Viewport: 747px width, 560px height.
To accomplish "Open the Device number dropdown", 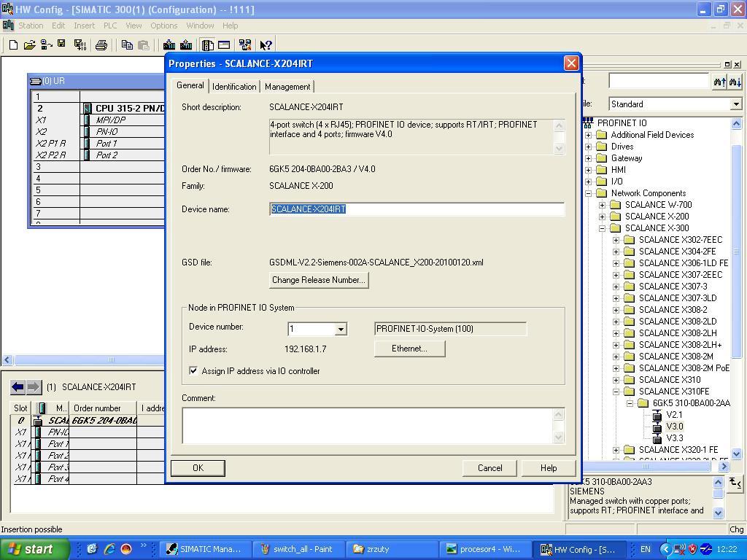I will (x=341, y=329).
